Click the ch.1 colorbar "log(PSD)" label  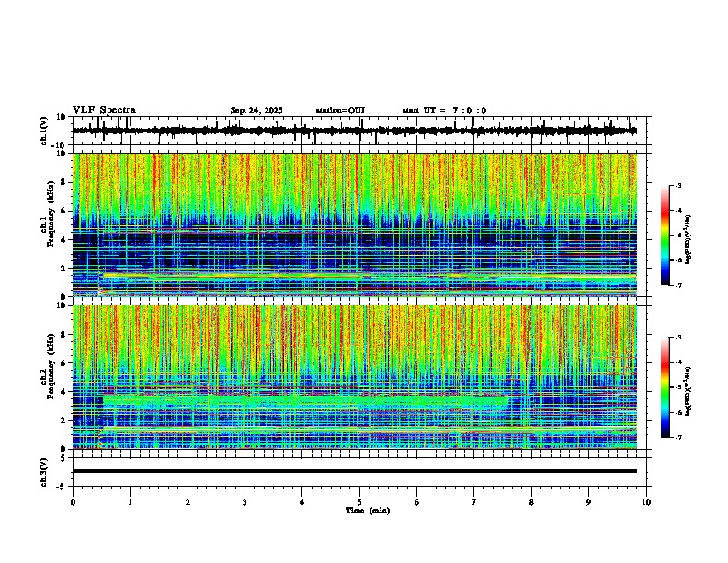(x=688, y=239)
